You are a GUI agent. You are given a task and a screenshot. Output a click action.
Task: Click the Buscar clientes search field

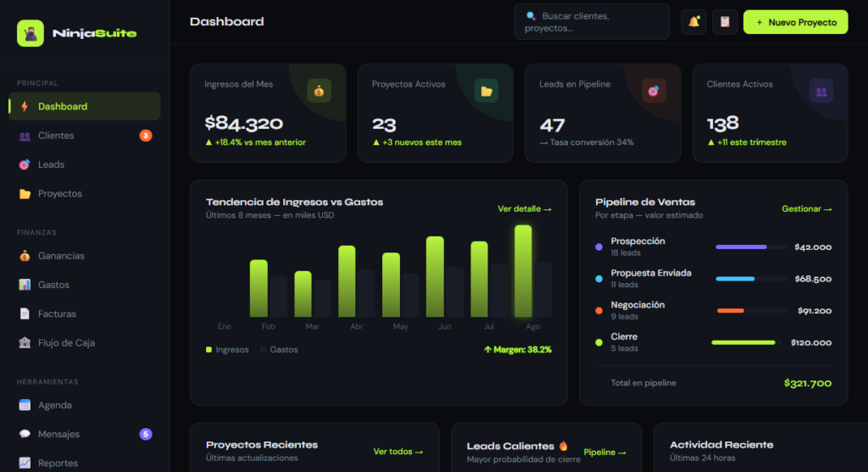[x=591, y=22]
